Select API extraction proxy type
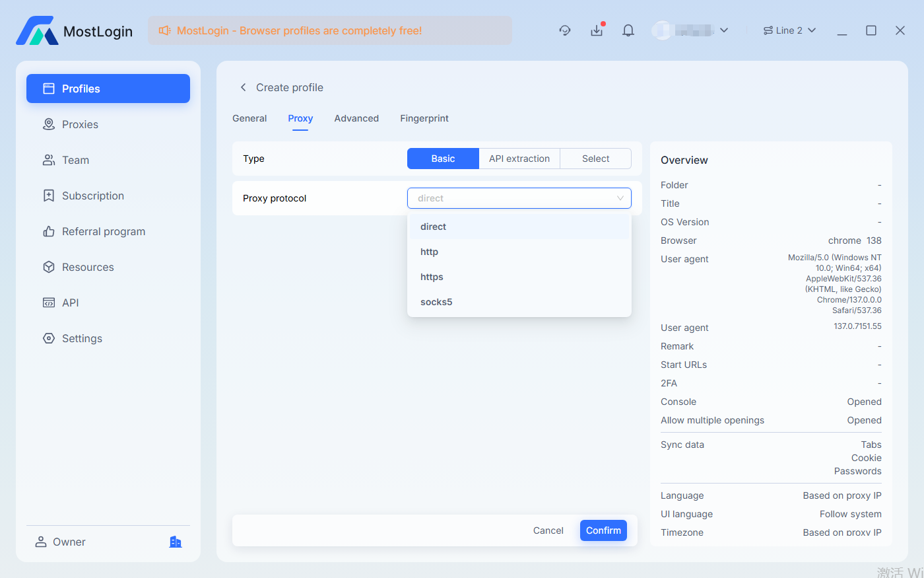The width and height of the screenshot is (924, 578). click(x=519, y=159)
